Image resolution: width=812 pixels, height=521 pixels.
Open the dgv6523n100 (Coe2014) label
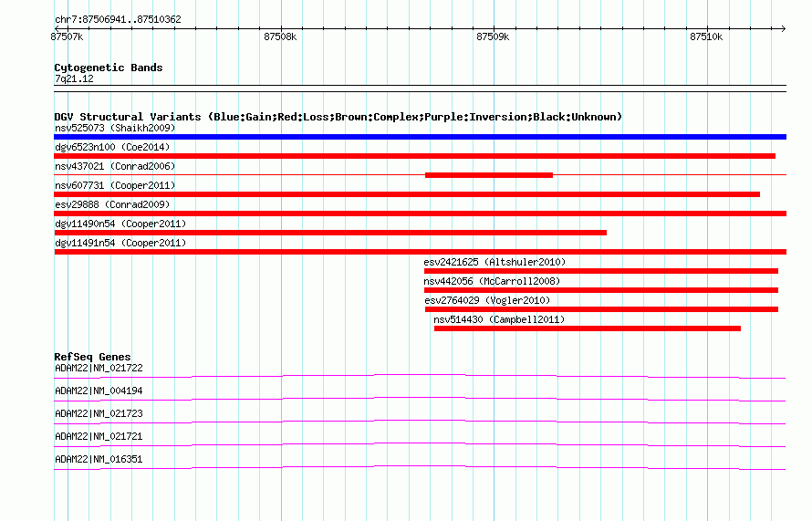112,147
